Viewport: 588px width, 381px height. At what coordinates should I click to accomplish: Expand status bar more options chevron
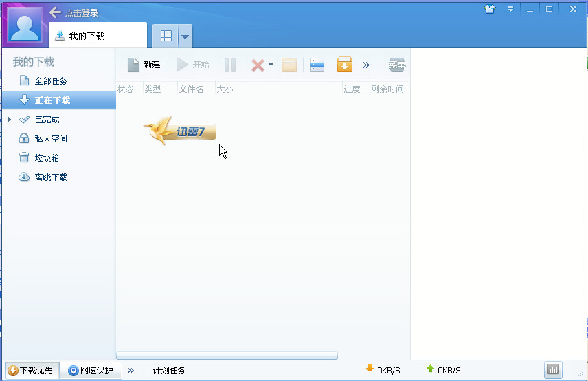(131, 371)
